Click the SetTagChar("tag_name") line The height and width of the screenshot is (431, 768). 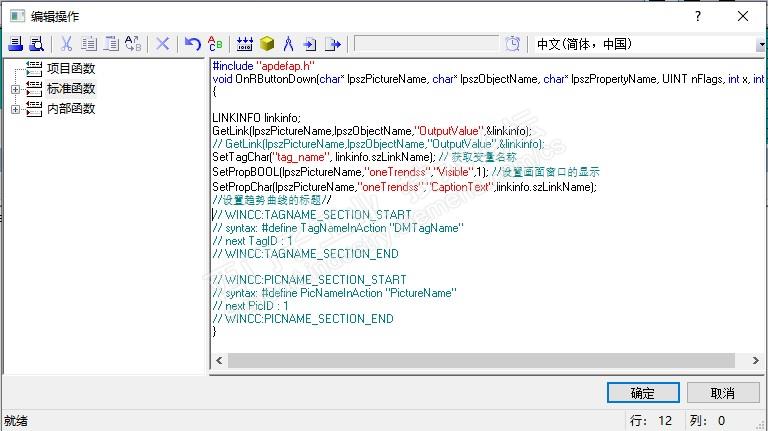pos(364,157)
